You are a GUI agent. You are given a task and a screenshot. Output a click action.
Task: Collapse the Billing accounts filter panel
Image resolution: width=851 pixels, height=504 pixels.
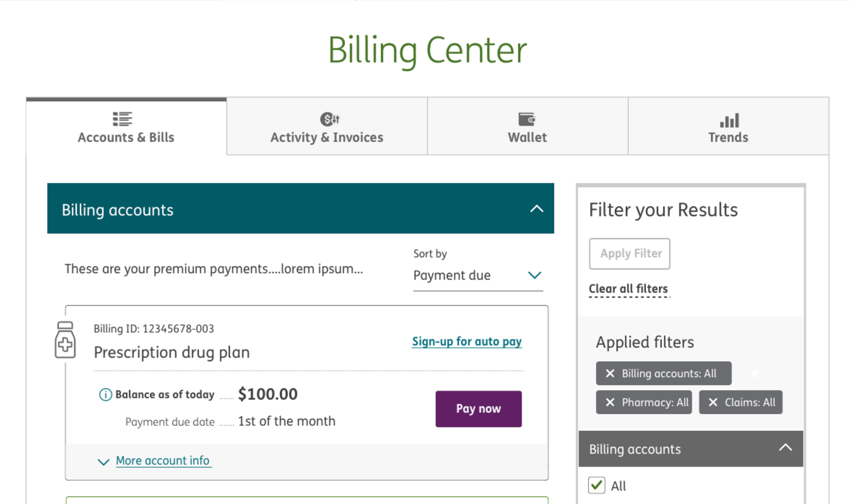pos(785,448)
